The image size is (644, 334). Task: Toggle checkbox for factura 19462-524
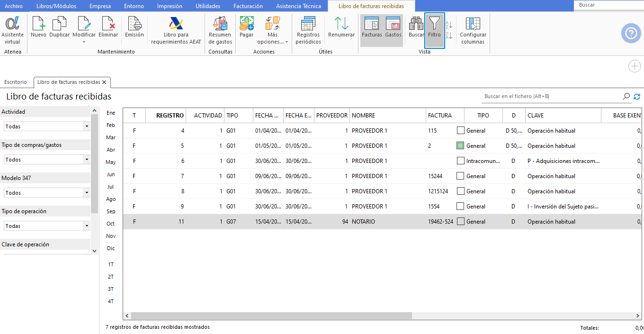tap(460, 221)
